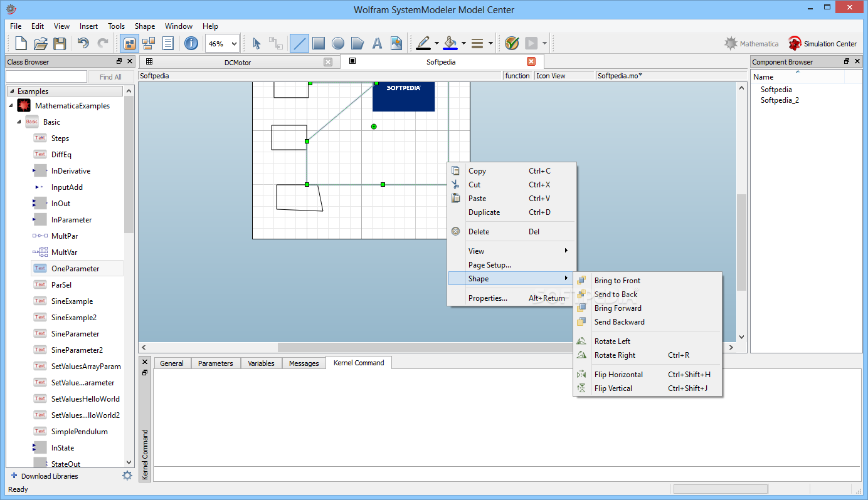
Task: Click the blue Info icon
Action: [x=191, y=43]
